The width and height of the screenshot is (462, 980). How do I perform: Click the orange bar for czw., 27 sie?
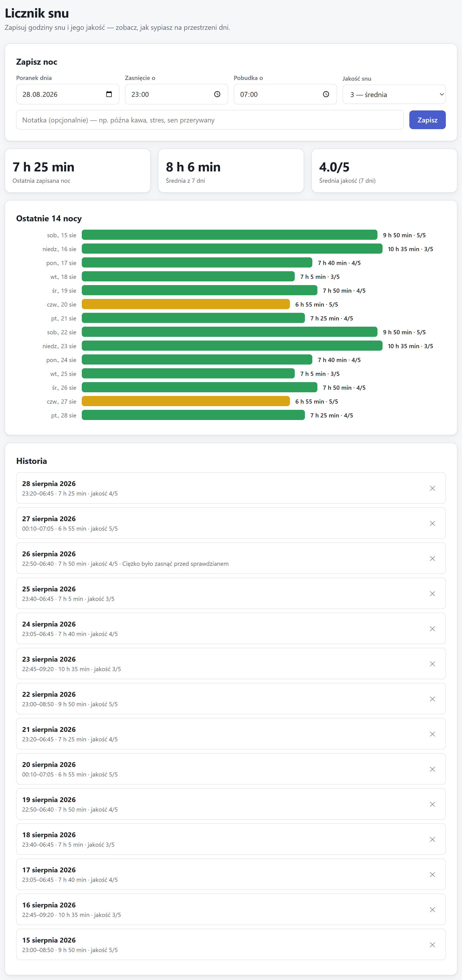(x=186, y=401)
